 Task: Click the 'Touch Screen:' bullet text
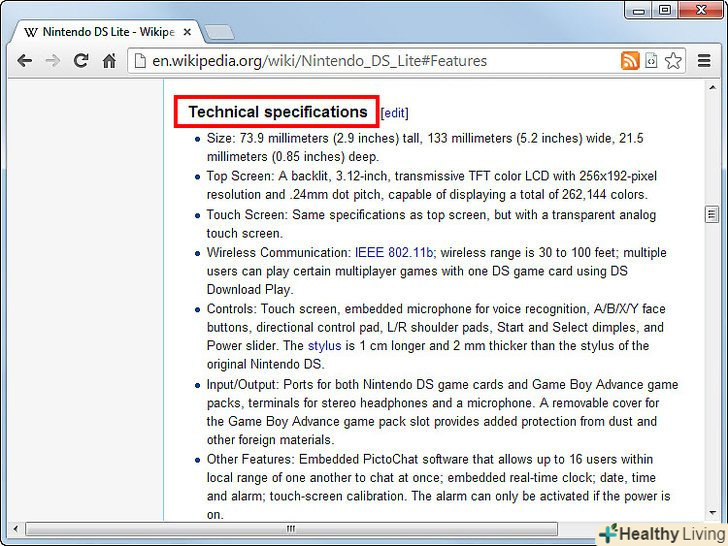pos(247,215)
